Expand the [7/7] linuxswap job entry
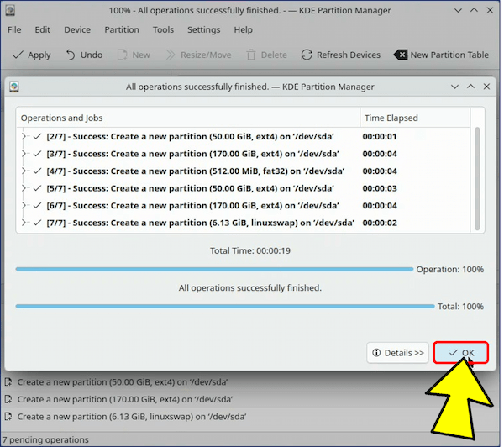The width and height of the screenshot is (504, 447). click(x=24, y=223)
